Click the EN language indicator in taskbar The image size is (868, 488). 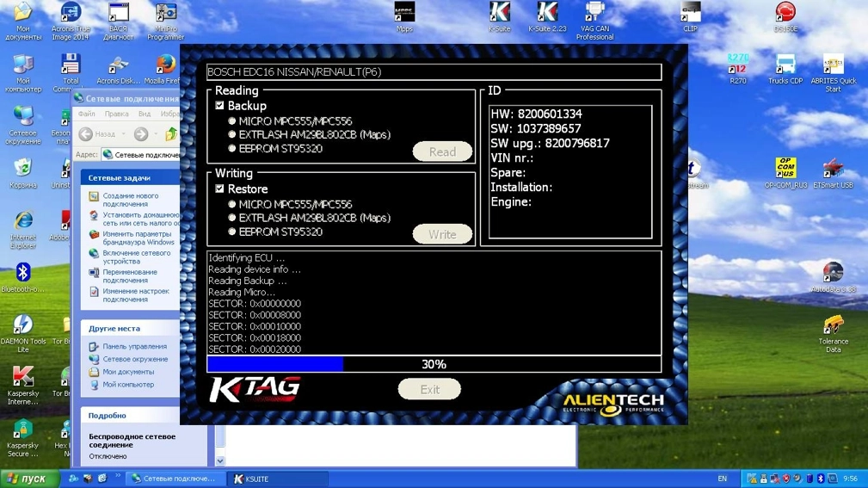pos(722,479)
